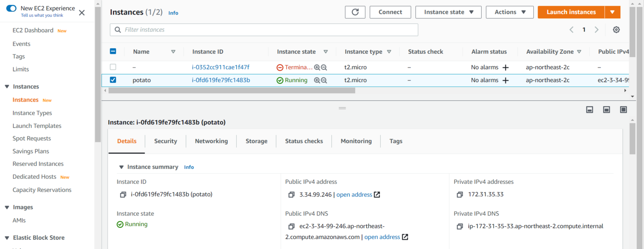Screen dimensions: 644x249
Task: Set details panel to half-height layout
Action: [x=607, y=109]
